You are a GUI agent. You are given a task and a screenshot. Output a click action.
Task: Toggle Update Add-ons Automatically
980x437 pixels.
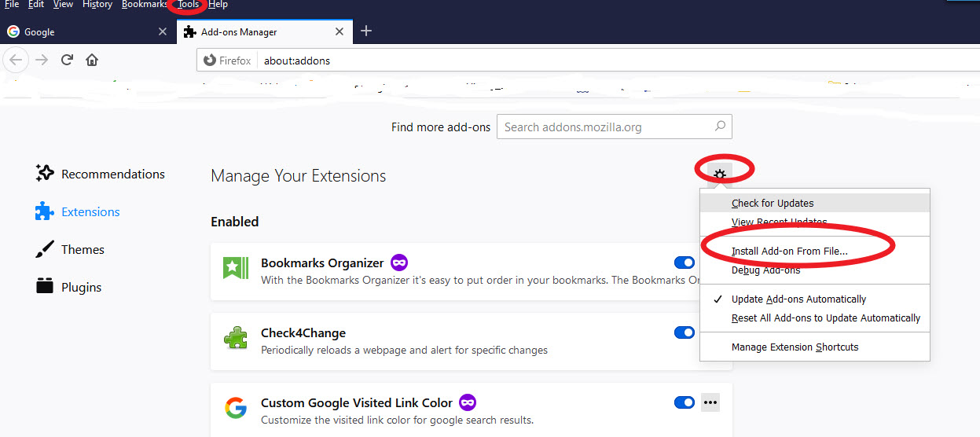coord(815,299)
